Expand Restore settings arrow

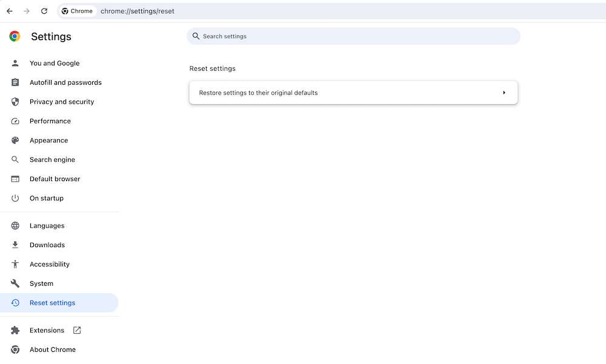point(504,93)
